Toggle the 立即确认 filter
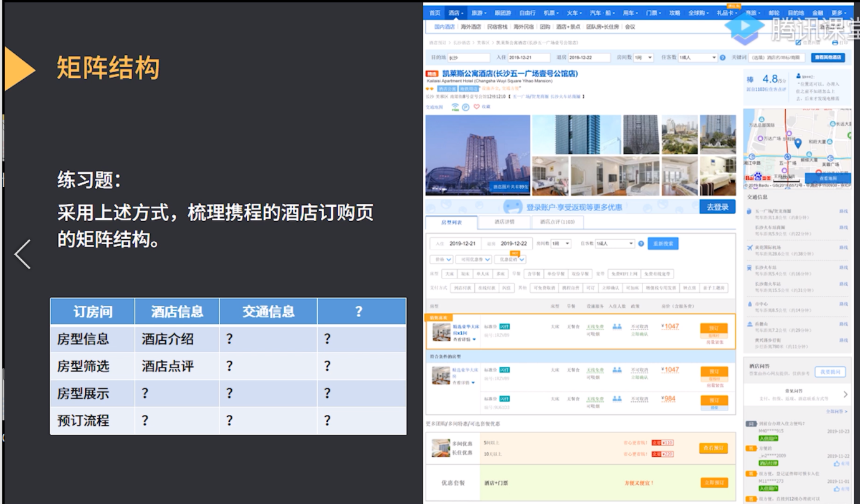The height and width of the screenshot is (504, 860). tap(610, 288)
